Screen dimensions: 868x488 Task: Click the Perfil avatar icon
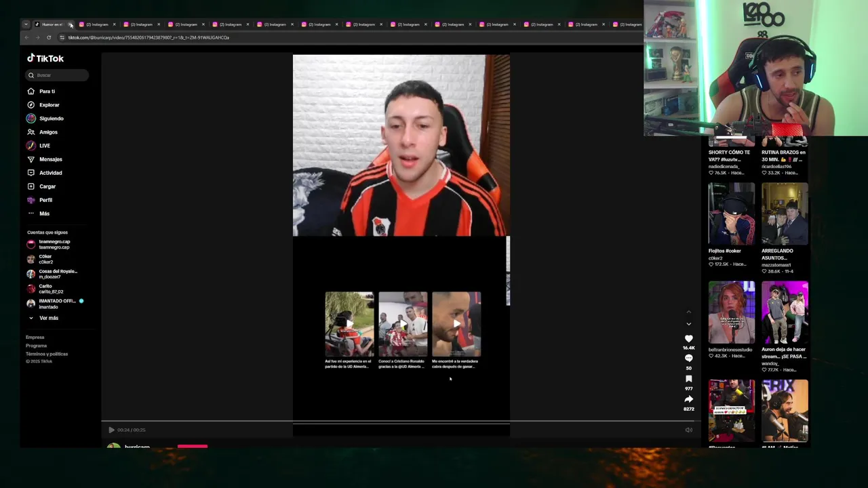click(x=31, y=200)
